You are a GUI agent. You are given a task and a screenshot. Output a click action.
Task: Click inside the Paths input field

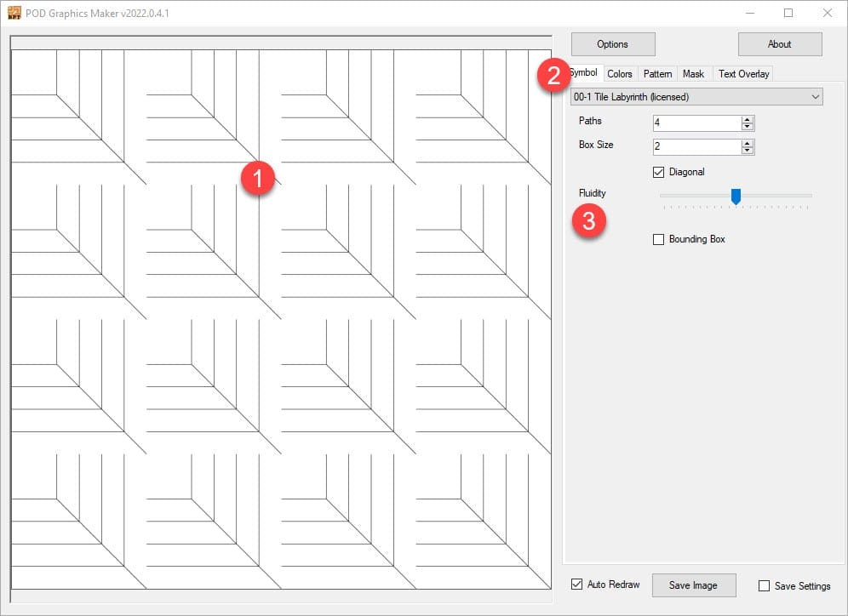click(x=696, y=123)
